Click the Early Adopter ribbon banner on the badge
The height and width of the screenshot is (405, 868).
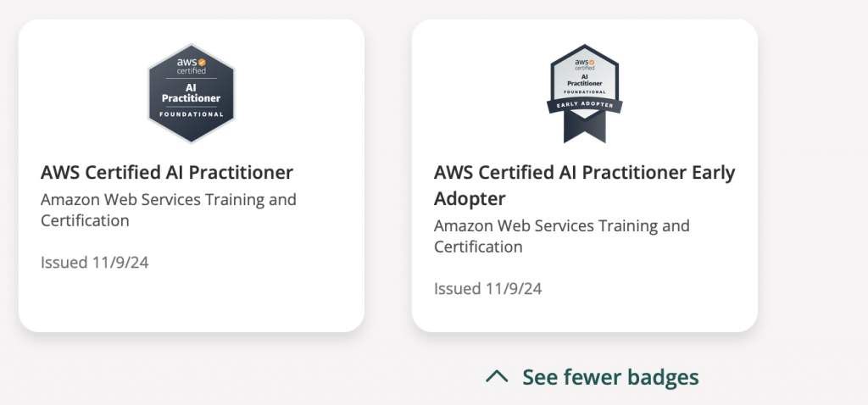point(584,105)
